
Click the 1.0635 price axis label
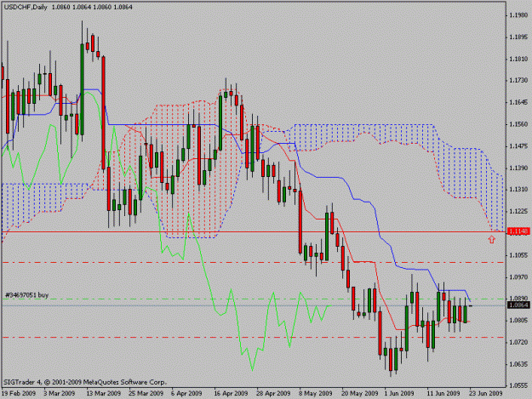click(x=519, y=364)
